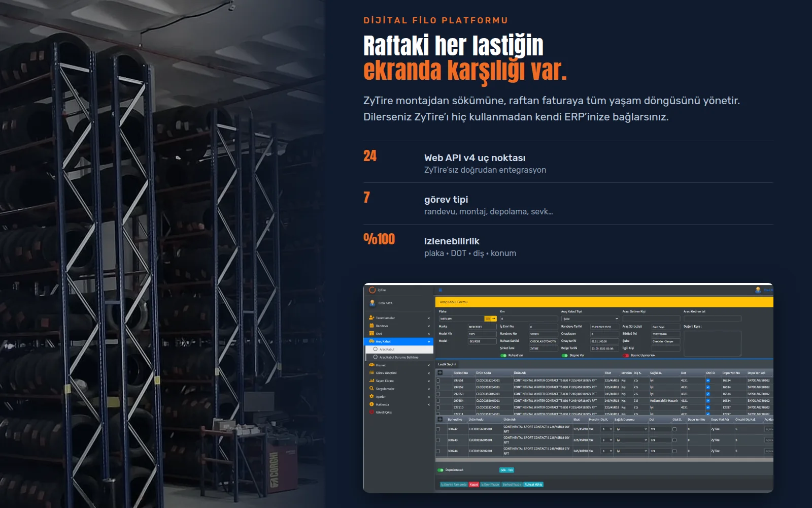Click the Güvenli Çıkış power icon
Image resolution: width=812 pixels, height=508 pixels.
pos(371,412)
